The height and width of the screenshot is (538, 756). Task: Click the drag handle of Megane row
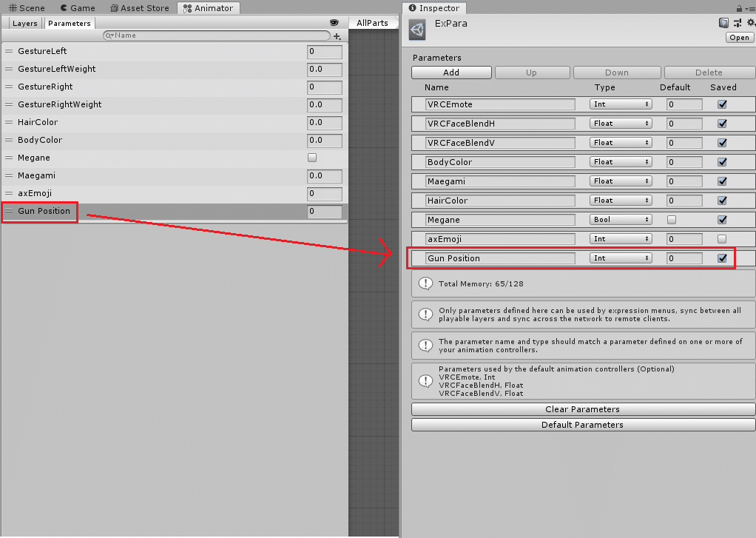[x=9, y=158]
